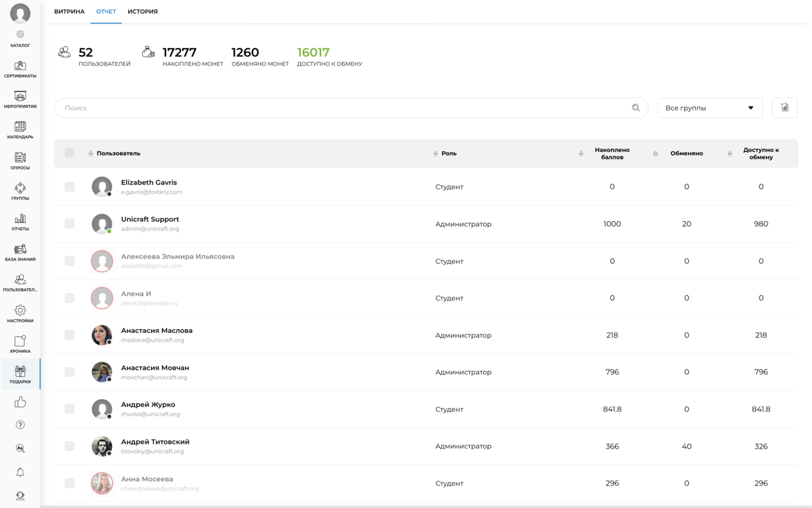Open the notifications bell icon

coord(20,472)
